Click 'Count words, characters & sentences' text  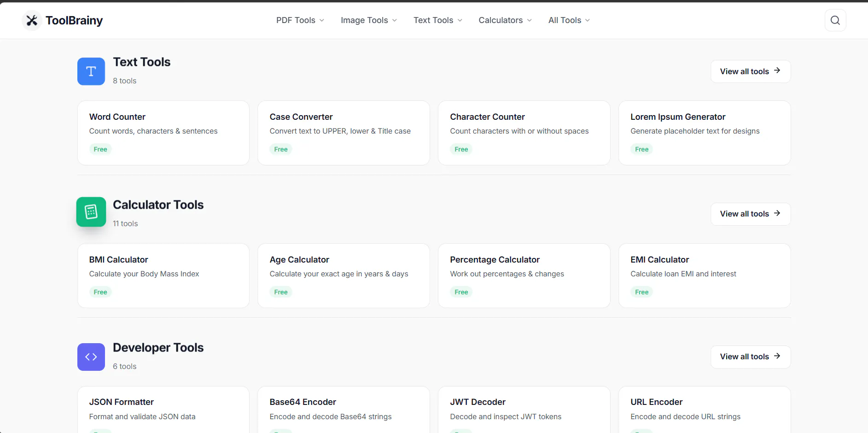[153, 131]
